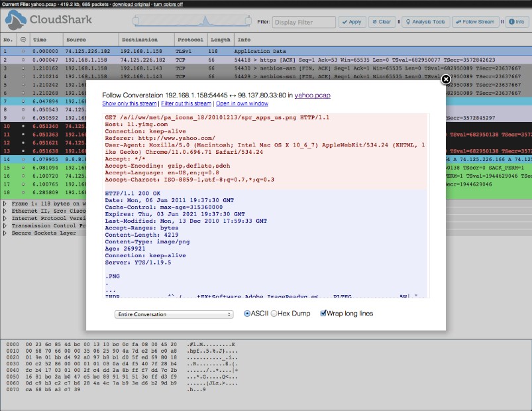Select Show only this stream
This screenshot has height=411, width=532.
pyautogui.click(x=129, y=103)
